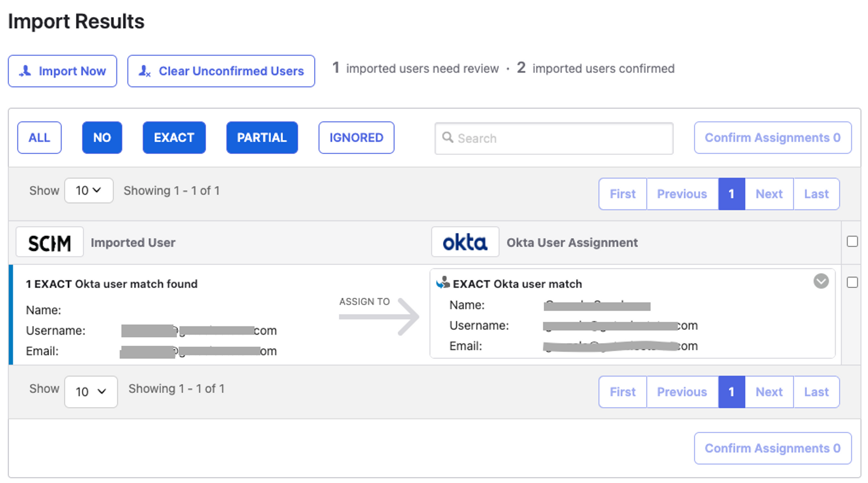Select the ALL filter tab
Image resolution: width=868 pixels, height=483 pixels.
pyautogui.click(x=39, y=138)
